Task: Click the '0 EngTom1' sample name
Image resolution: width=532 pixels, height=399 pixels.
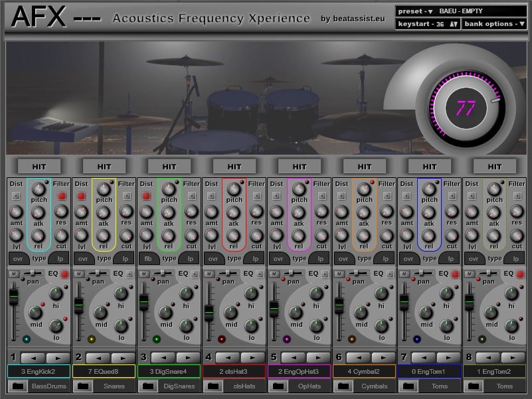Action: point(429,372)
